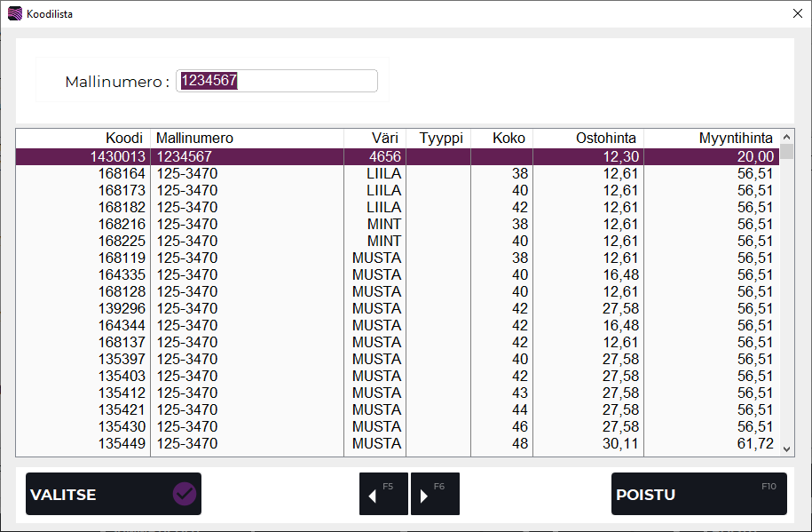This screenshot has width=812, height=532.
Task: Close the Koodilista window
Action: pyautogui.click(x=796, y=13)
